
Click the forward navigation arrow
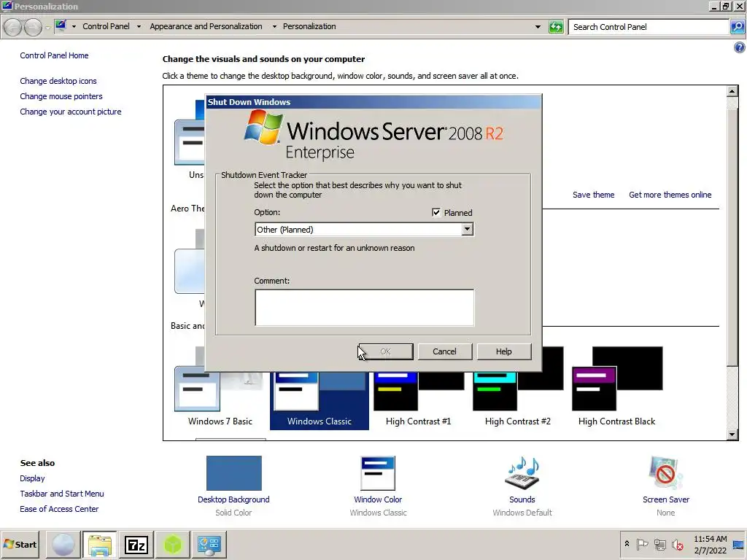pos(33,27)
